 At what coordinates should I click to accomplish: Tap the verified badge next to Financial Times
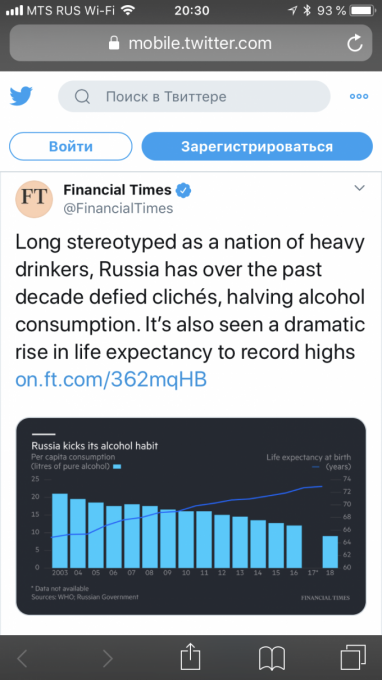point(184,190)
